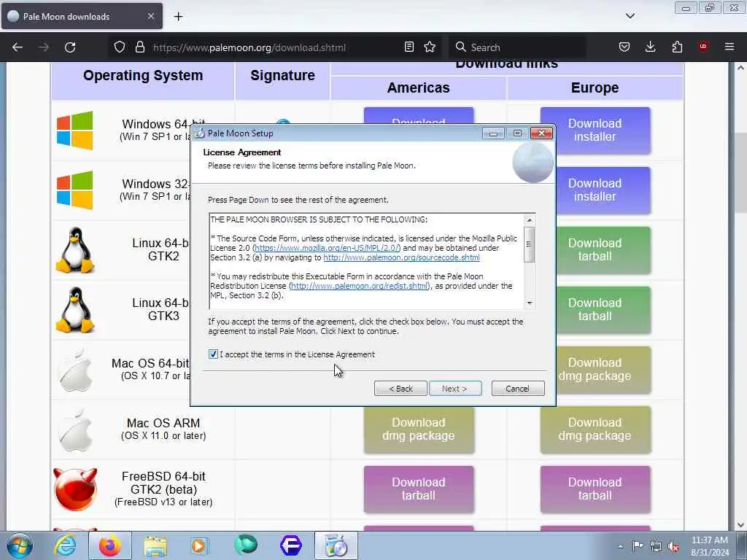The image size is (747, 560).
Task: Download Mac OS ARM Americas dmg package
Action: (x=419, y=429)
